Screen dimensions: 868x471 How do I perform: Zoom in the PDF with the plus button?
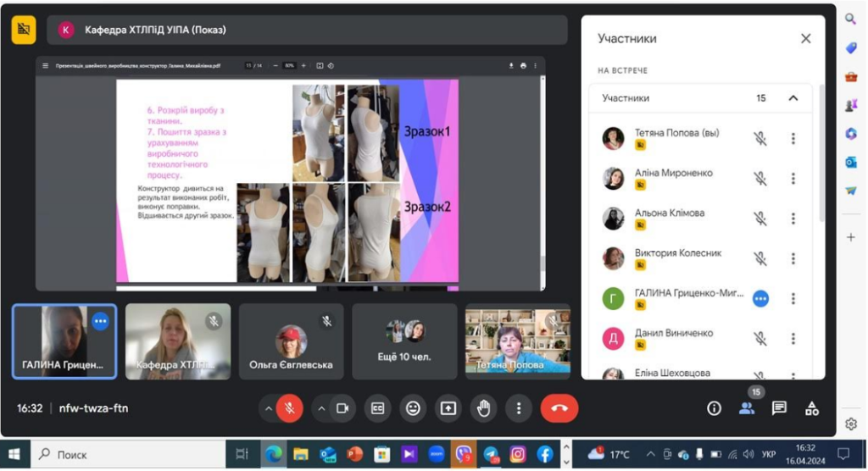(303, 65)
